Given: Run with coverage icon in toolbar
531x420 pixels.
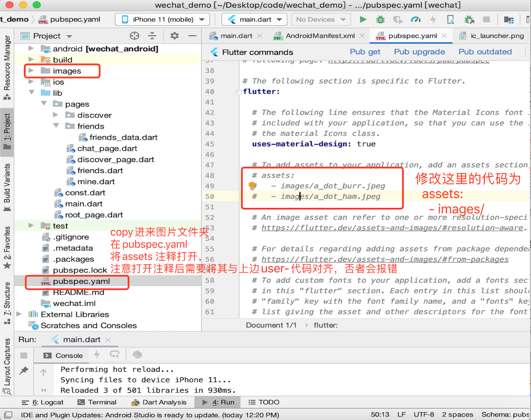Looking at the screenshot, I should tap(398, 19).
